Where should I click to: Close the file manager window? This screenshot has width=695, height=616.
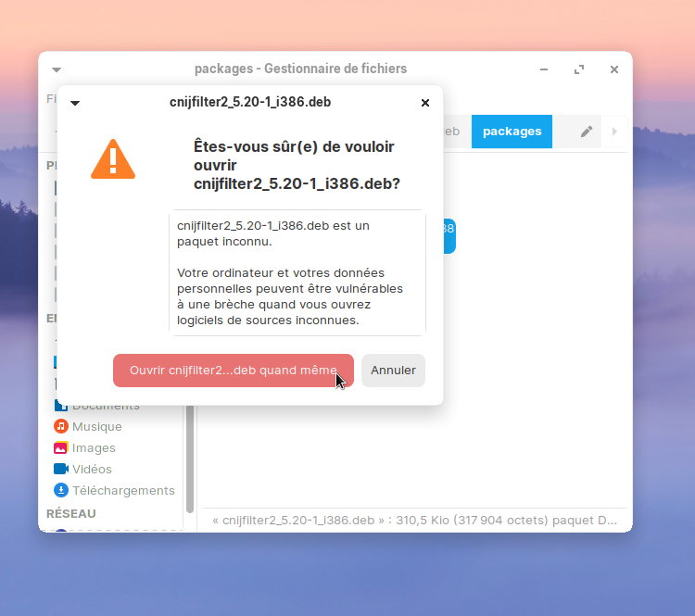point(613,69)
